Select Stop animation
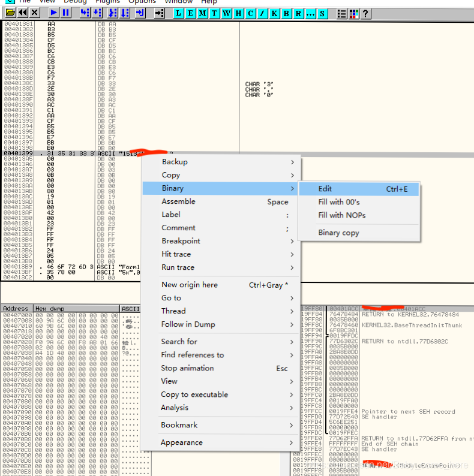Image resolution: width=474 pixels, height=476 pixels. (221, 368)
